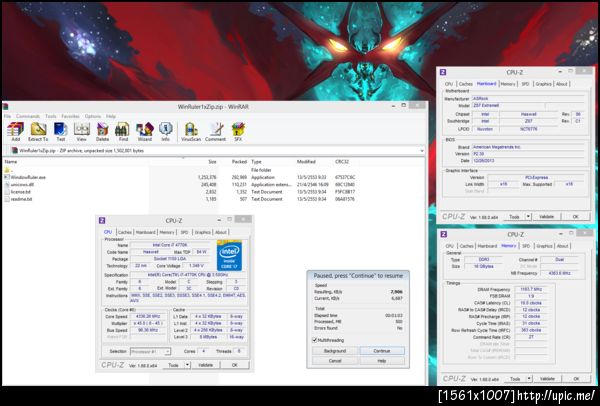Open Tools dropdown arrow in bottom-right CPU-Z
This screenshot has width=600, height=406.
tap(529, 379)
